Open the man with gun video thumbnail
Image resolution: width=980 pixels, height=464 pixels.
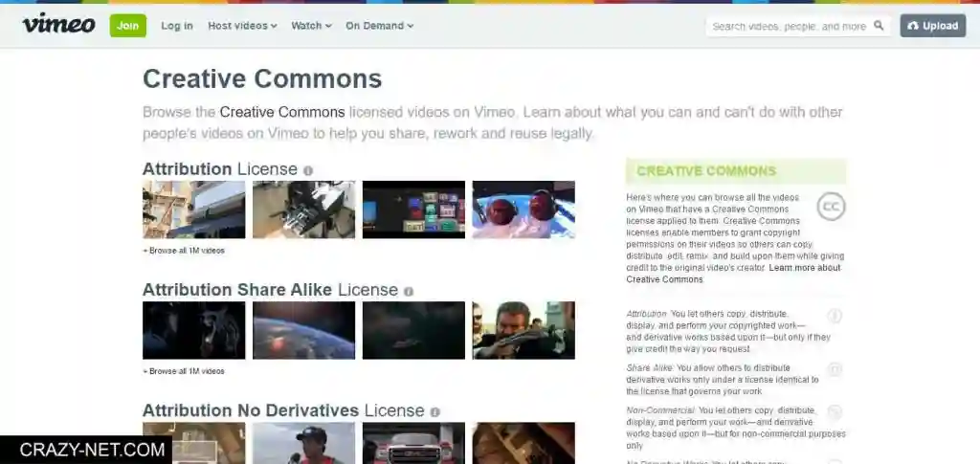[x=523, y=330]
